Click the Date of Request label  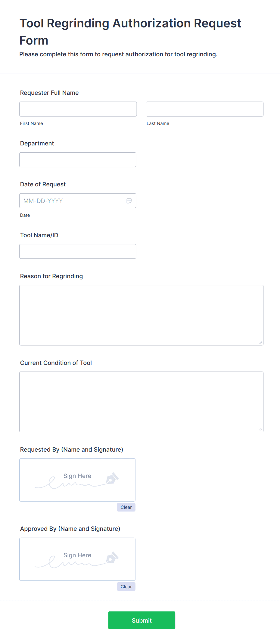click(43, 184)
